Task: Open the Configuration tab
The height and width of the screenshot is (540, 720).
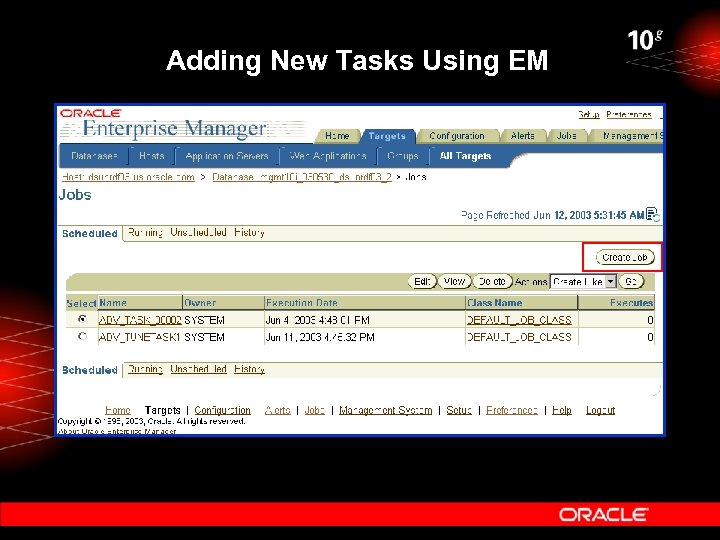Action: [457, 136]
